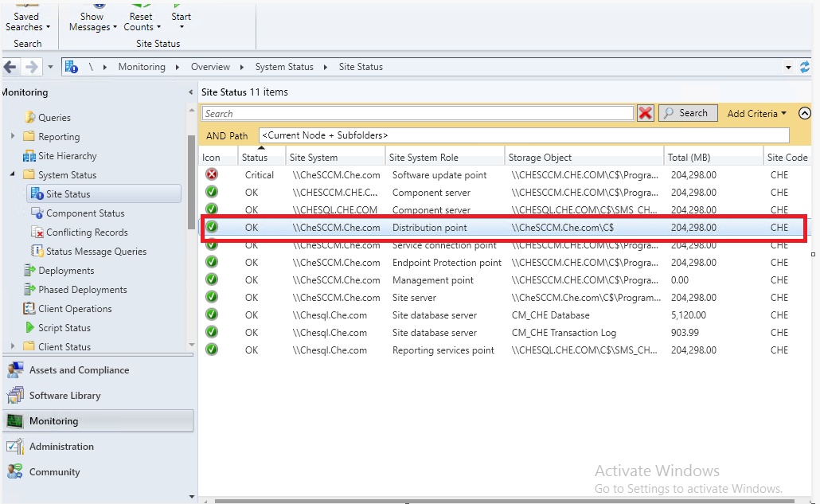
Task: Open Conflicting Records
Action: (79, 232)
